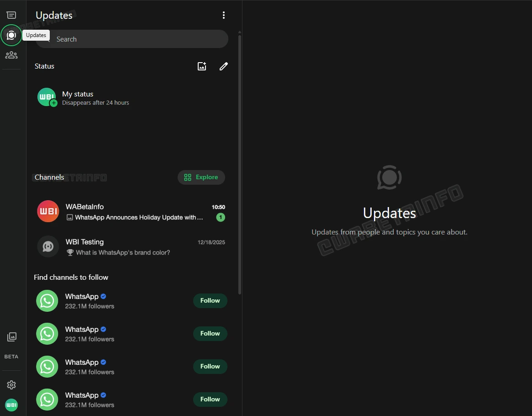Click the pencil text status icon
The height and width of the screenshot is (416, 532).
tap(223, 66)
